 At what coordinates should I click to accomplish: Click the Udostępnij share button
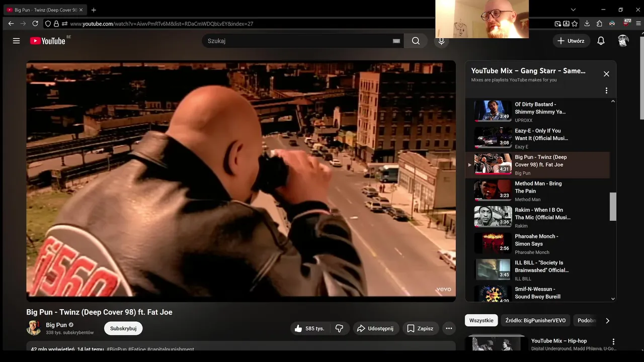(x=376, y=328)
